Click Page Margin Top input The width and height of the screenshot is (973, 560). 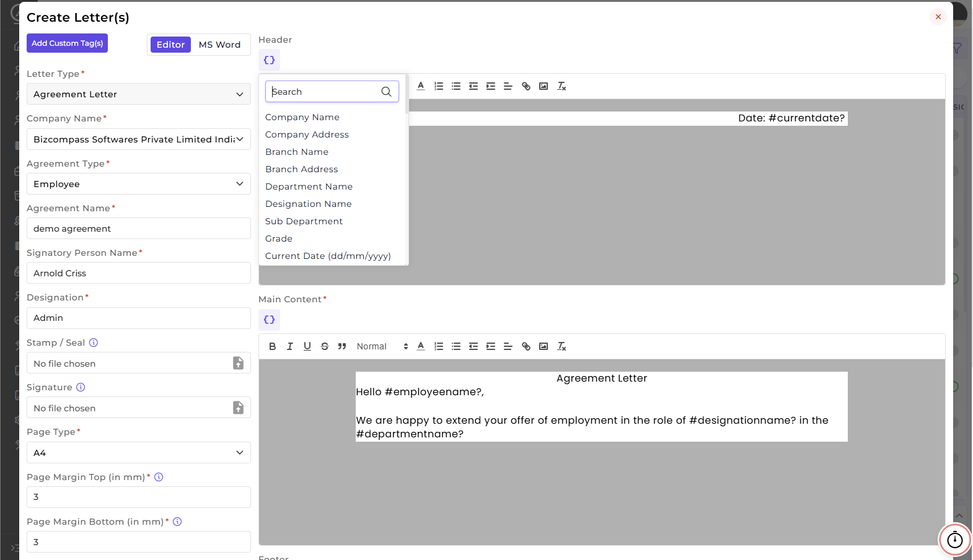[x=139, y=497]
